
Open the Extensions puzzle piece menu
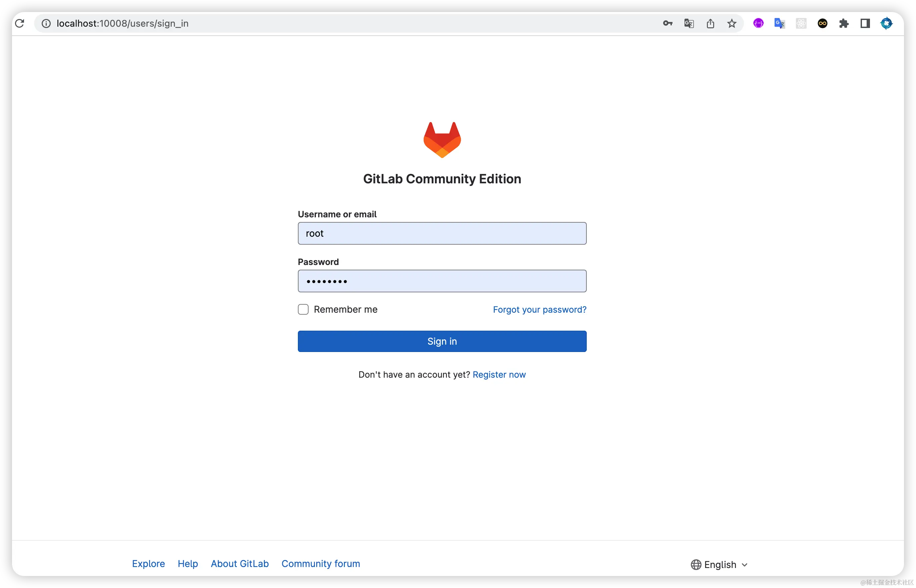click(844, 23)
